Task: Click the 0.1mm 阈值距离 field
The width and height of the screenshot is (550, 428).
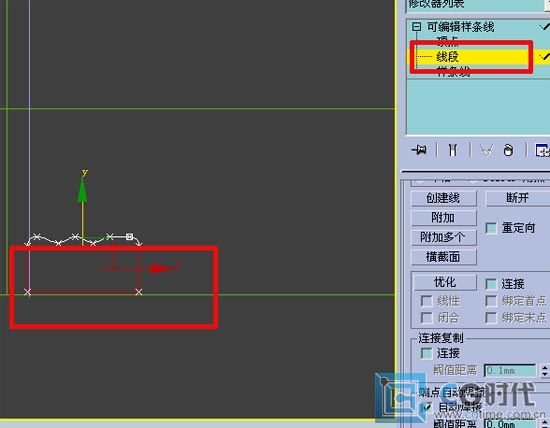Action: (510, 370)
